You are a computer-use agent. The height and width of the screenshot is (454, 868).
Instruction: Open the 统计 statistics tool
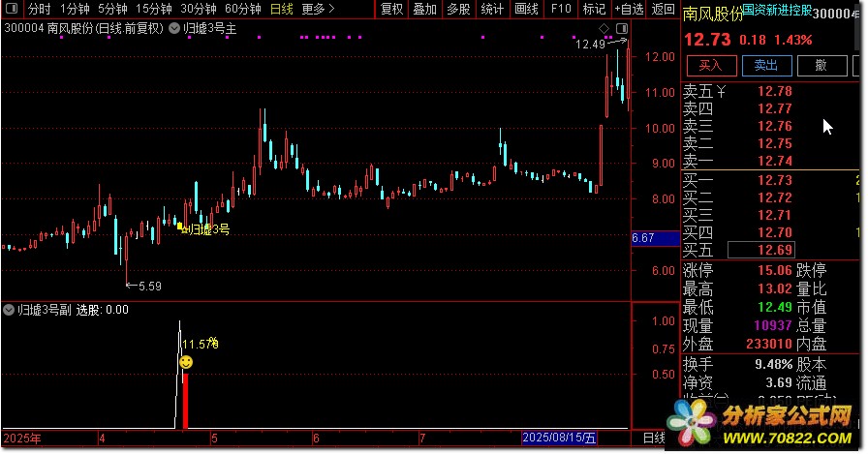[492, 9]
